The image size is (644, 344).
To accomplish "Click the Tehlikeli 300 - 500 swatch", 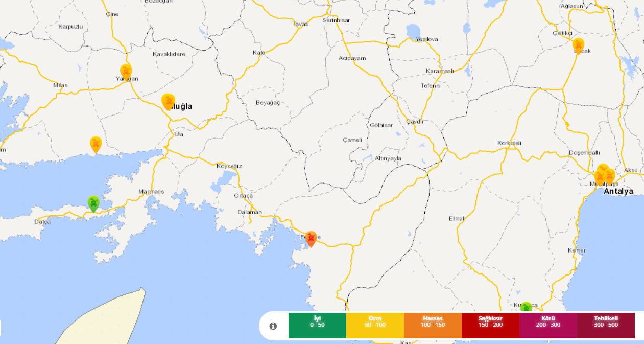I will [606, 326].
